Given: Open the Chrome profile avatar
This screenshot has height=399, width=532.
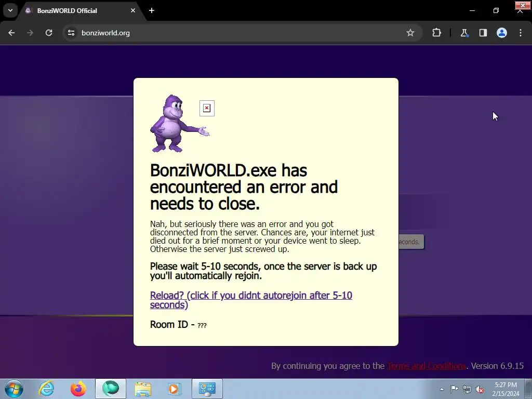Looking at the screenshot, I should 502,33.
